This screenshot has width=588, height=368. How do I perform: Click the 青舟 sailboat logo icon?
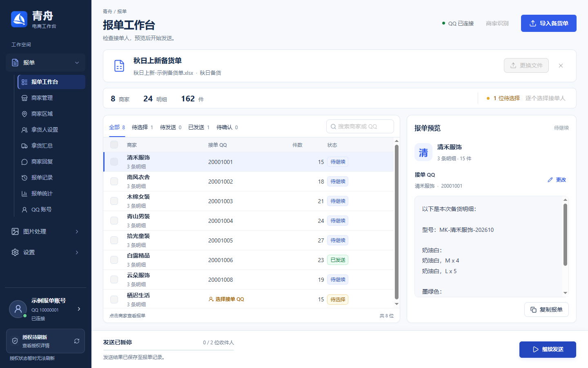coord(19,19)
